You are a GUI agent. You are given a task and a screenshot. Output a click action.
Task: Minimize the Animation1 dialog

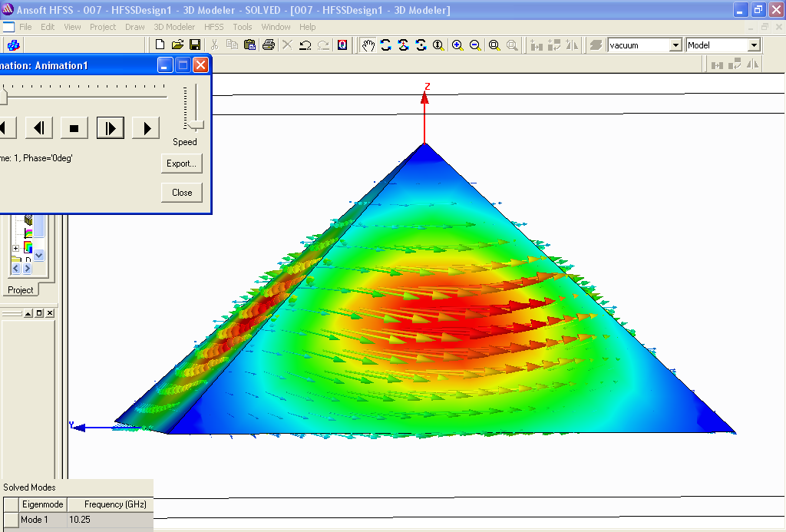(x=165, y=65)
